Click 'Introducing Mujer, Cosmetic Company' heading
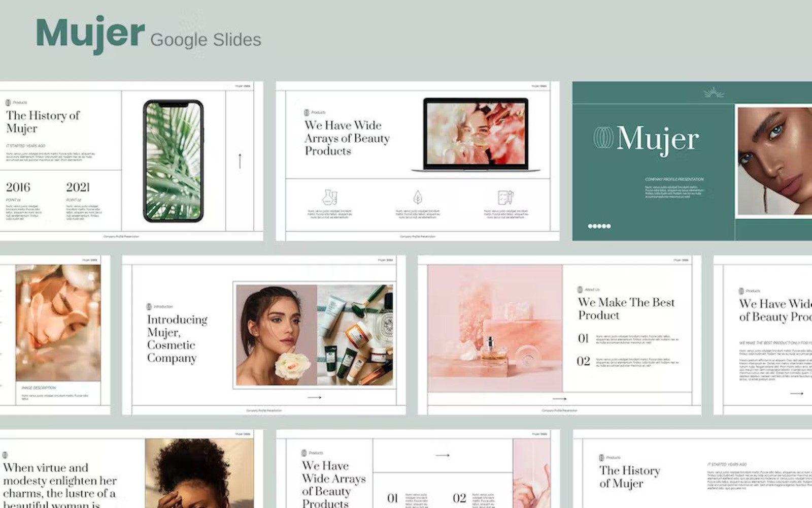The image size is (812, 508). (177, 338)
